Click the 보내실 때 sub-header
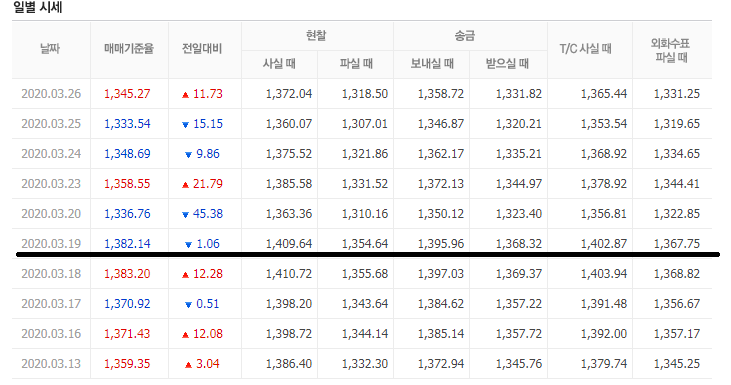 point(432,63)
